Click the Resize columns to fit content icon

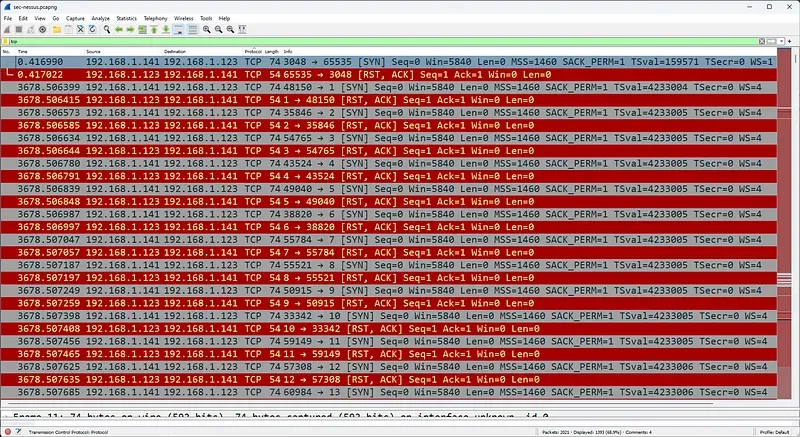pyautogui.click(x=242, y=30)
